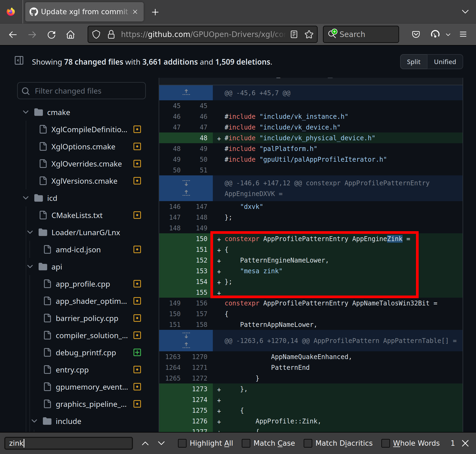The image size is (476, 454).
Task: Expand diff up at hunk -146,6
Action: coord(186,193)
